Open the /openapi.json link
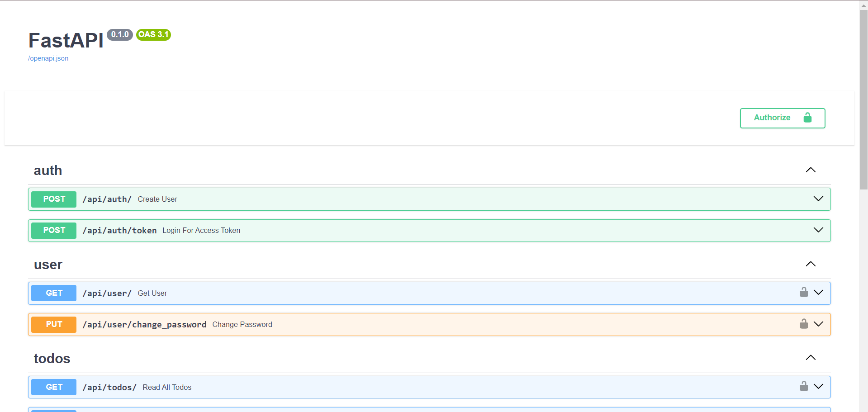This screenshot has height=412, width=868. 48,58
